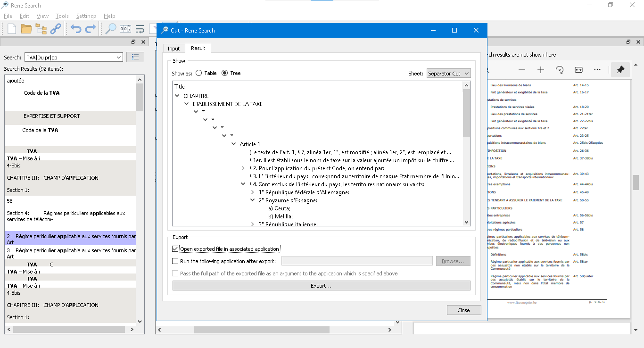The image size is (644, 348).
Task: Select highlighted '2 : Régime particulier applicable' result
Action: [71, 239]
